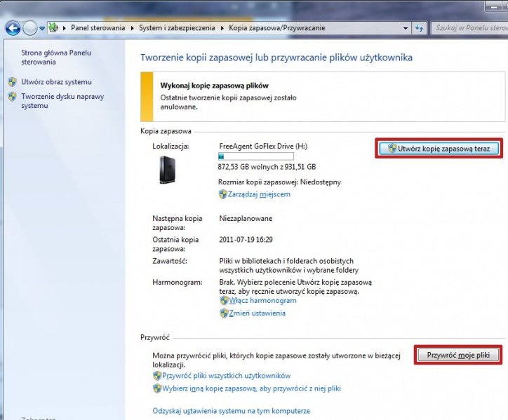The height and width of the screenshot is (420, 508).
Task: Click the Forward navigation arrow
Action: (30, 28)
